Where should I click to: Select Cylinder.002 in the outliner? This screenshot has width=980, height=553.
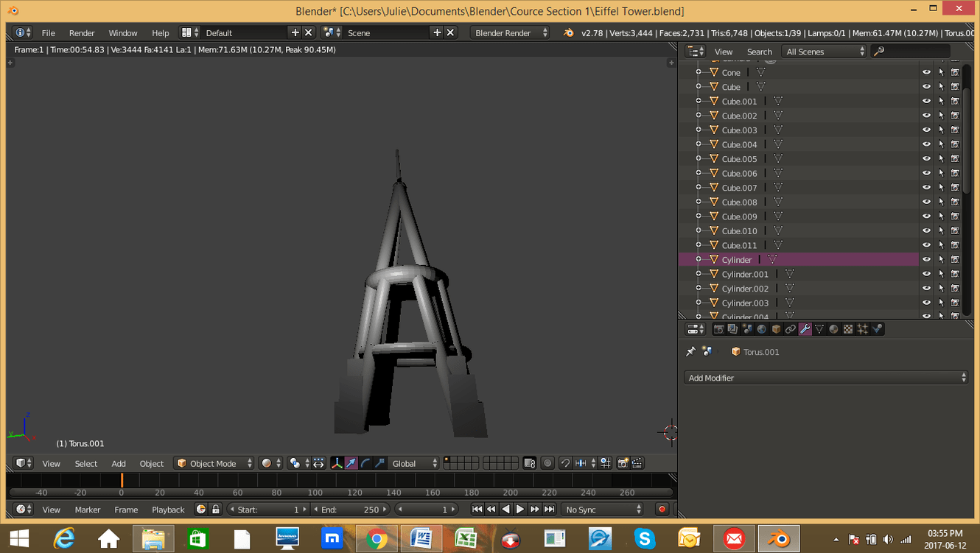coord(746,288)
